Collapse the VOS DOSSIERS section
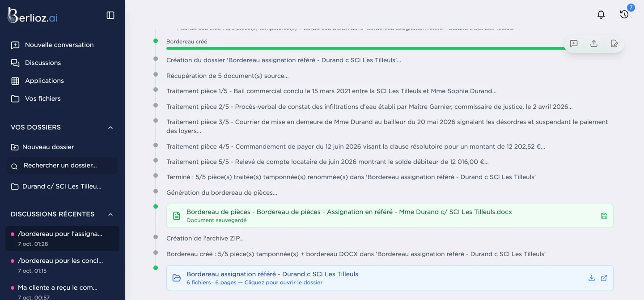The height and width of the screenshot is (300, 644). (110, 128)
